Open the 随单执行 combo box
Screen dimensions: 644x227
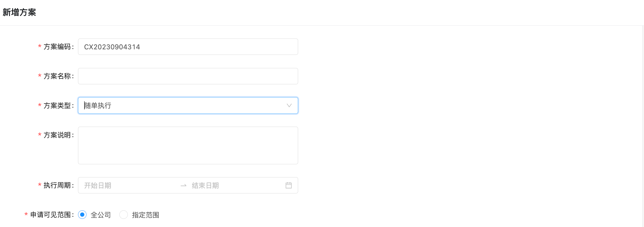point(188,105)
